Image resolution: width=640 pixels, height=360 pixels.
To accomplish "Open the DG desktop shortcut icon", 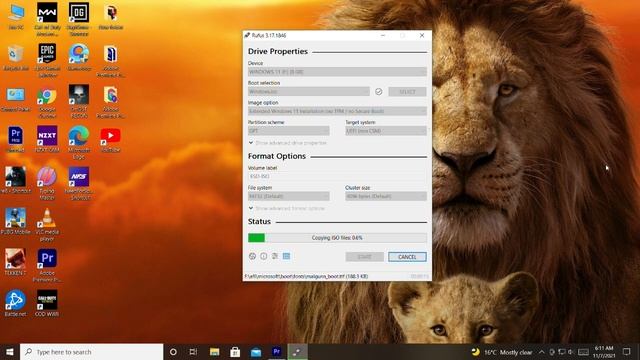I will point(79,19).
